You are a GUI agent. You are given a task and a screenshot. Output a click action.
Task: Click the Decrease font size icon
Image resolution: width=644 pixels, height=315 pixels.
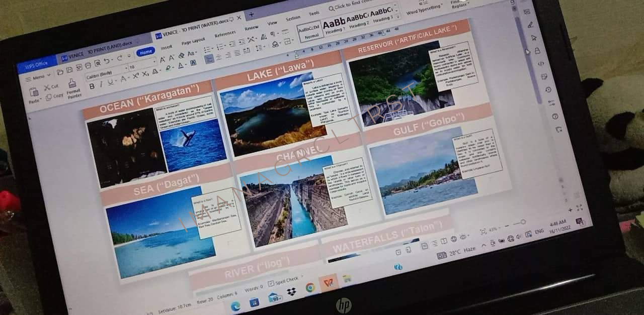(171, 58)
